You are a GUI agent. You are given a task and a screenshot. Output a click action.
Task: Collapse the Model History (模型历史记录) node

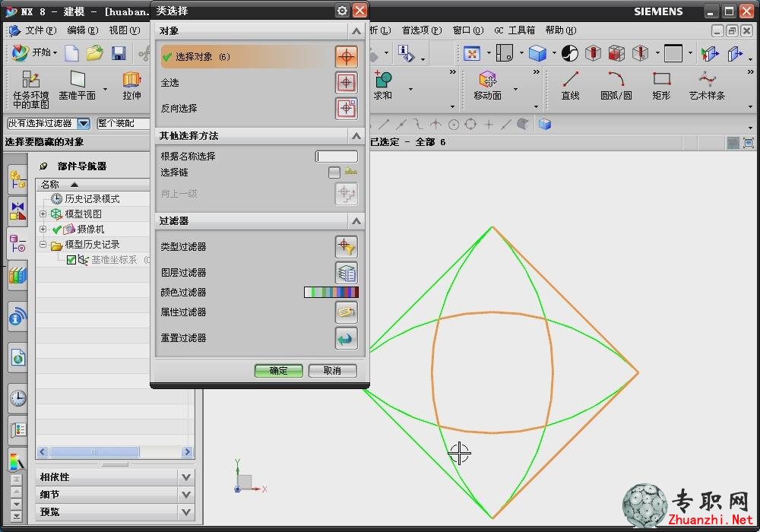tap(43, 244)
